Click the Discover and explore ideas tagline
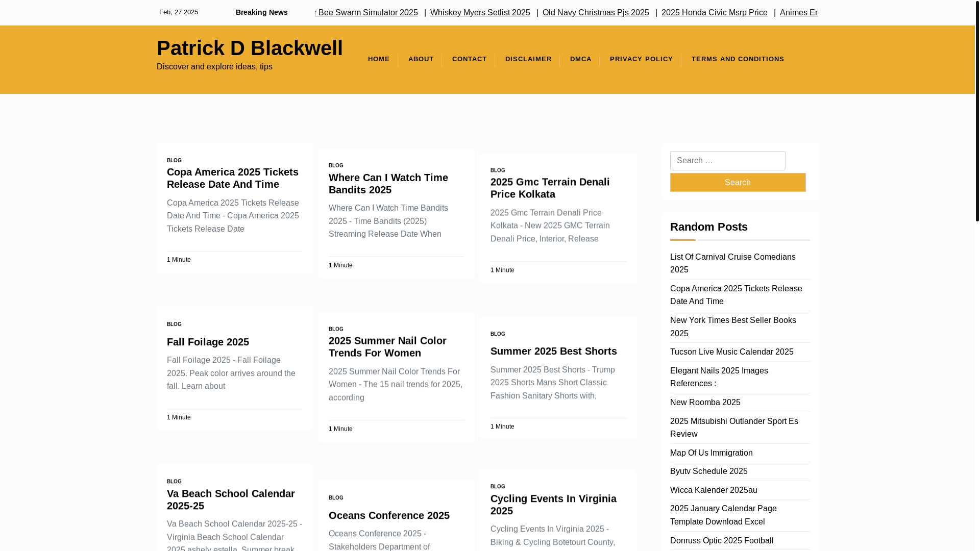 [x=214, y=67]
